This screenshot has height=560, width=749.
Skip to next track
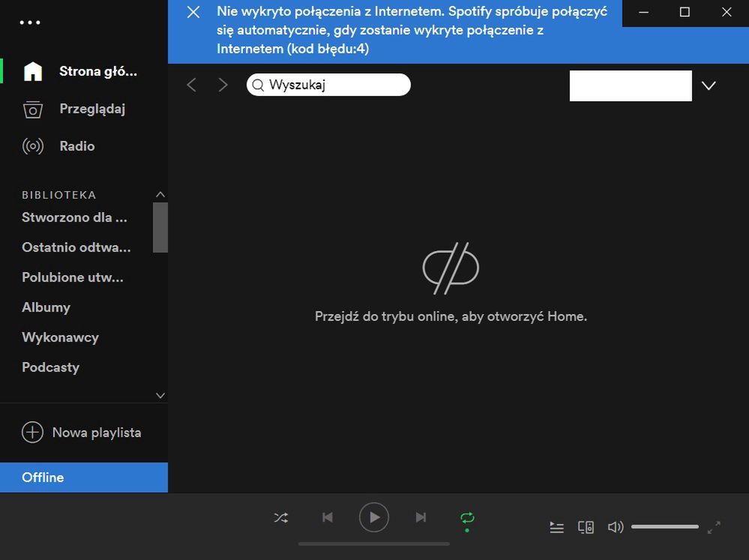pos(421,517)
